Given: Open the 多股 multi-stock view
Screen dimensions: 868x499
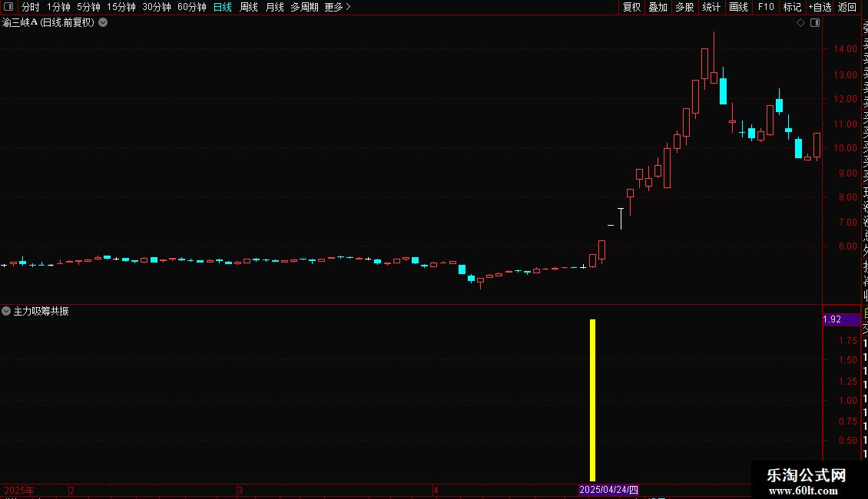Looking at the screenshot, I should click(x=684, y=7).
